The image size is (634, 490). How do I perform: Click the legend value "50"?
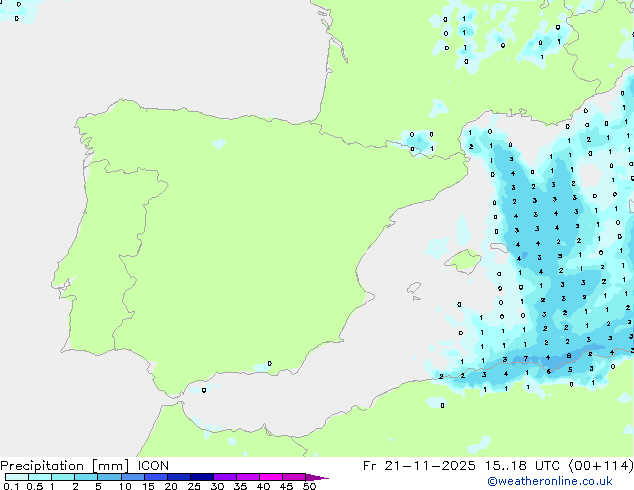(309, 486)
